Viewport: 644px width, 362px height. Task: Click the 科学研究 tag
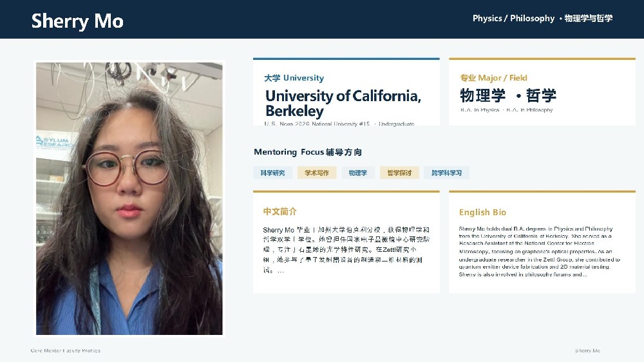(272, 173)
